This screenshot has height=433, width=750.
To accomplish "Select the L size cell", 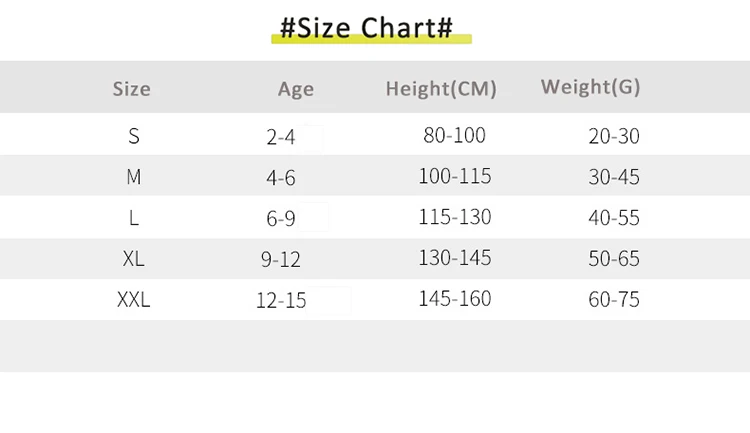I will (x=134, y=217).
